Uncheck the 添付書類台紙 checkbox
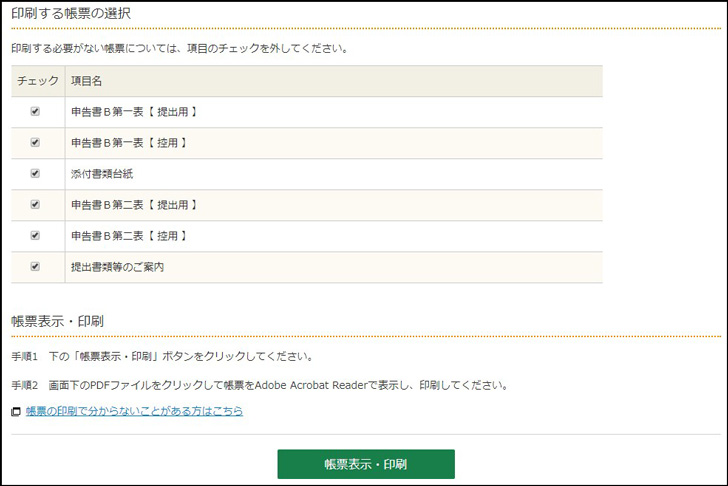Image resolution: width=728 pixels, height=486 pixels. tap(35, 174)
